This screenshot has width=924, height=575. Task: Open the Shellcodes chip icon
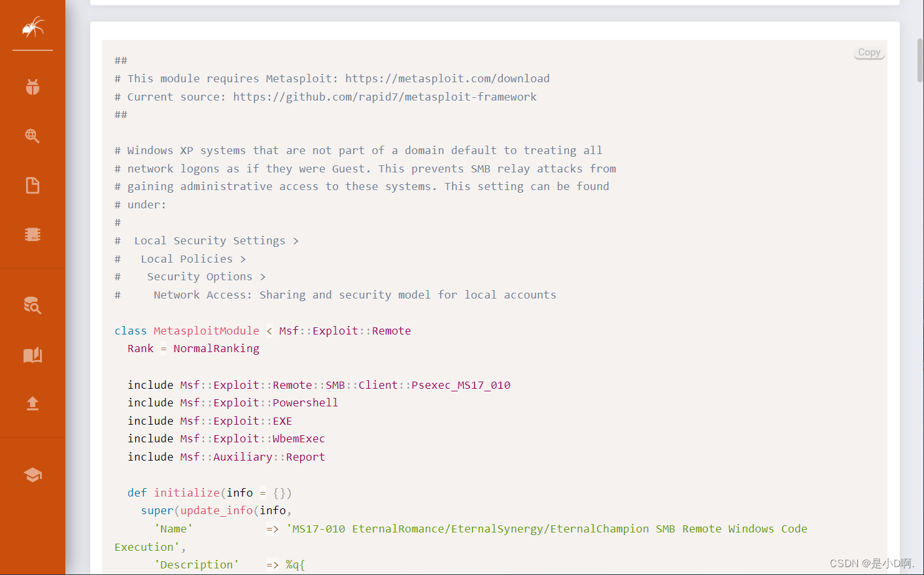click(x=33, y=235)
